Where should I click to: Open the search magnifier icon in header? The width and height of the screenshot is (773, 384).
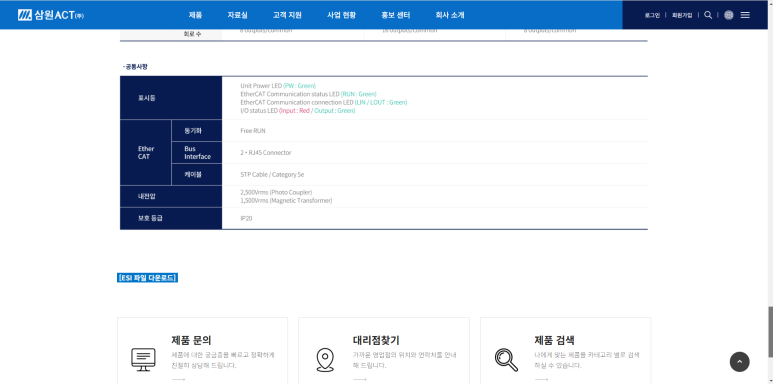pos(708,15)
